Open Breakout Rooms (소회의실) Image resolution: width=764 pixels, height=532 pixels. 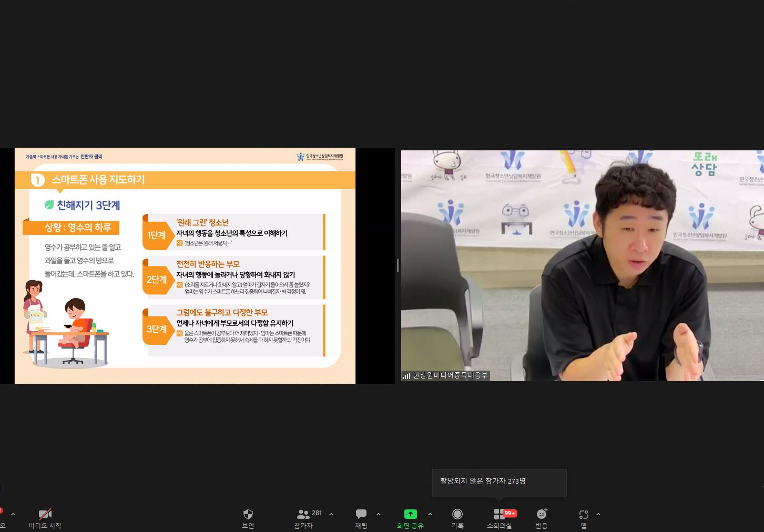499,514
